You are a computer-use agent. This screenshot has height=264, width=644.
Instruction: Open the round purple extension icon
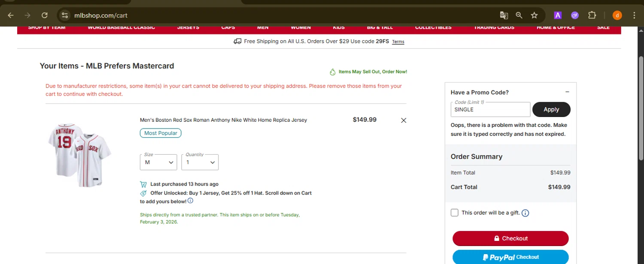pos(575,15)
